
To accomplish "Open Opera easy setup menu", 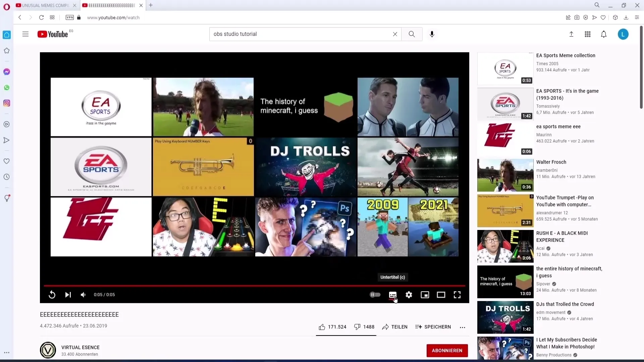I will pyautogui.click(x=637, y=17).
